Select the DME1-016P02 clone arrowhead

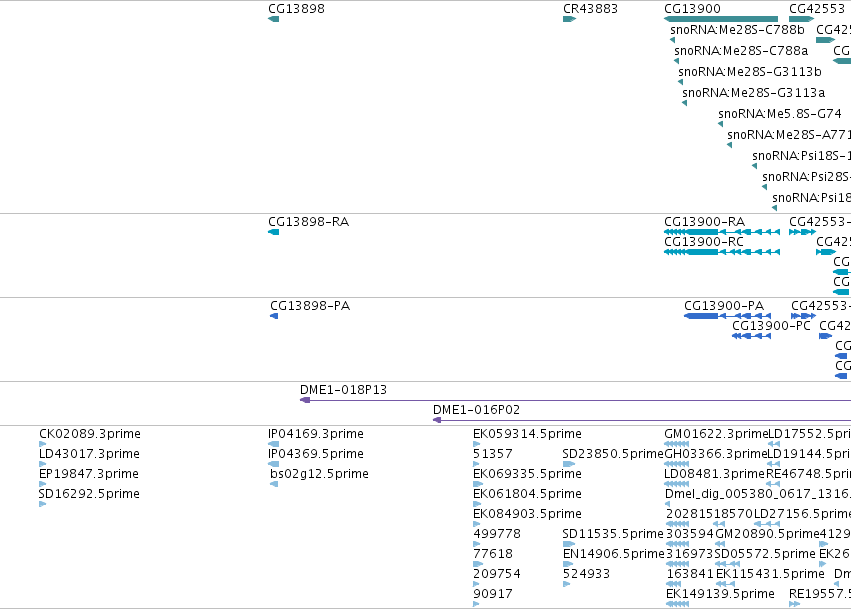(437, 420)
